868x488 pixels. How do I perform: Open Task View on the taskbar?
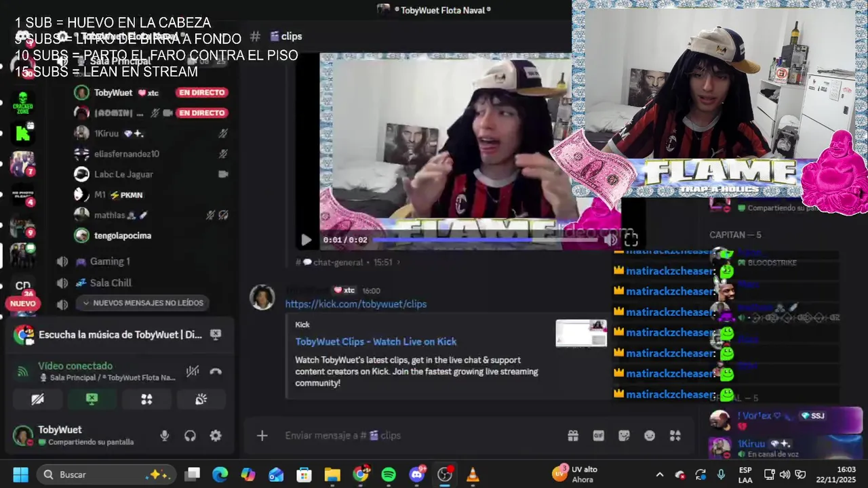[193, 474]
